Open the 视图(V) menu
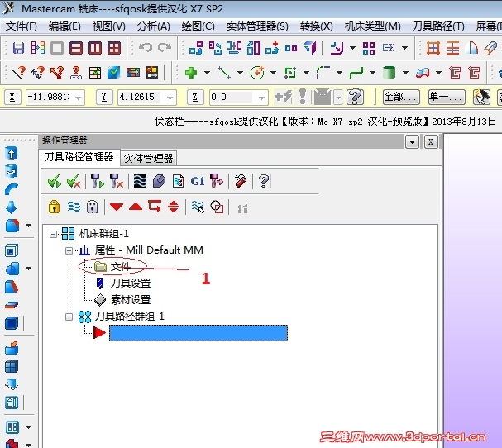Image resolution: width=502 pixels, height=448 pixels. (x=108, y=26)
